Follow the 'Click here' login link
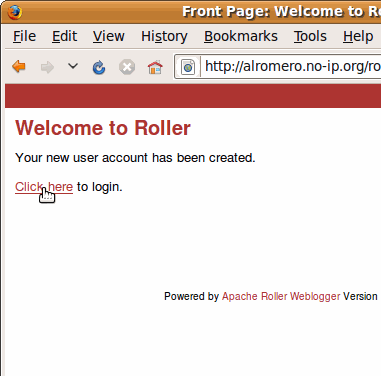This screenshot has height=376, width=381. [44, 187]
